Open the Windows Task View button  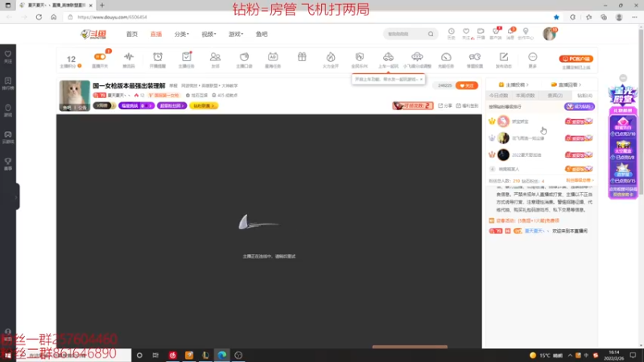pyautogui.click(x=155, y=355)
